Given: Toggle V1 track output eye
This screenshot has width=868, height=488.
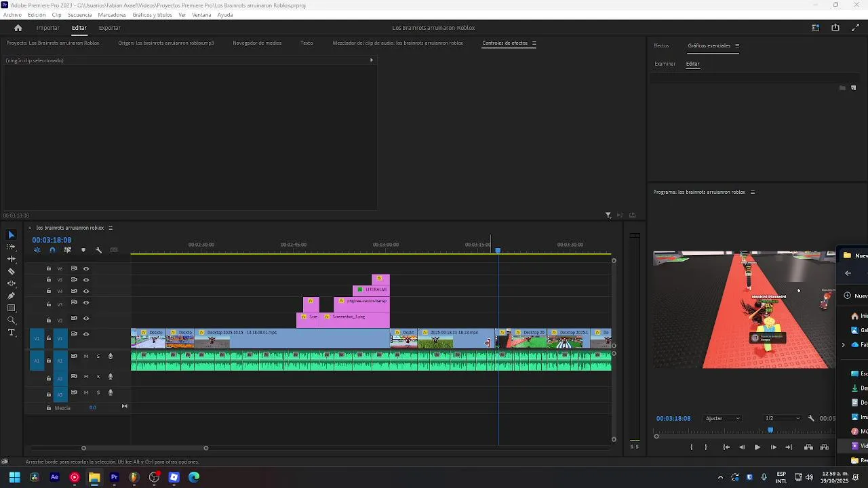Looking at the screenshot, I should [x=86, y=334].
